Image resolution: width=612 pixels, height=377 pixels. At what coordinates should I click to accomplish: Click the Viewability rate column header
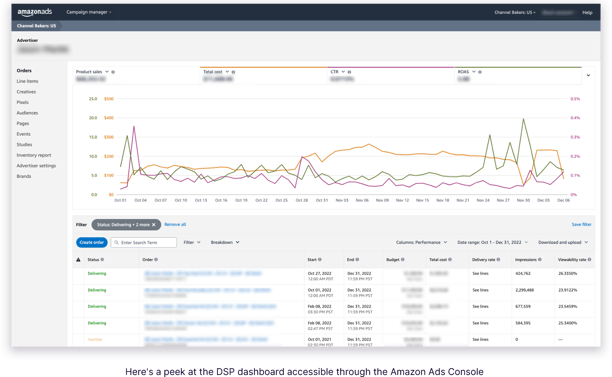[x=572, y=260]
